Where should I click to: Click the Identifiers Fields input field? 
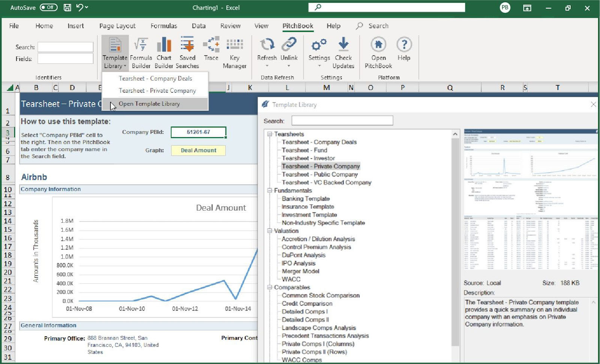tap(65, 58)
